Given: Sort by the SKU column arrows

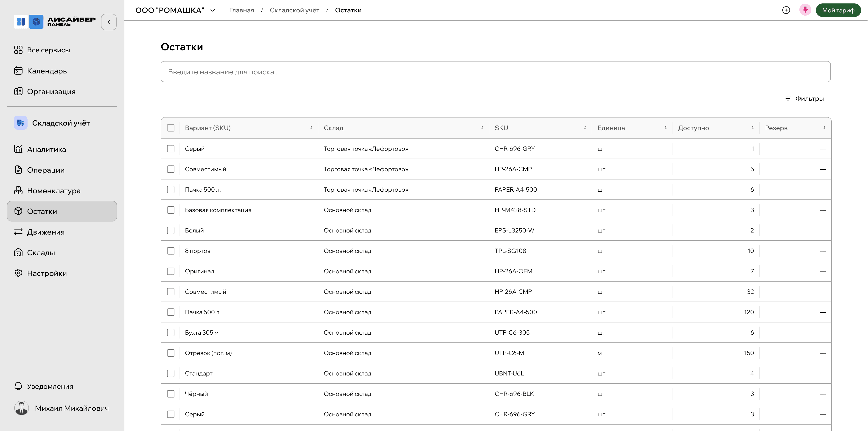Looking at the screenshot, I should click(x=585, y=128).
